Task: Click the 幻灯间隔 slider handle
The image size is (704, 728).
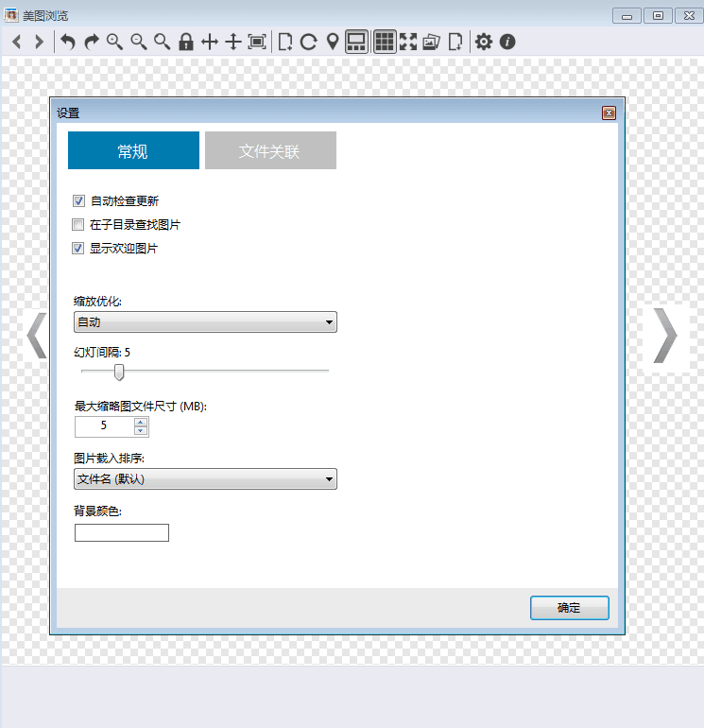Action: [x=119, y=371]
